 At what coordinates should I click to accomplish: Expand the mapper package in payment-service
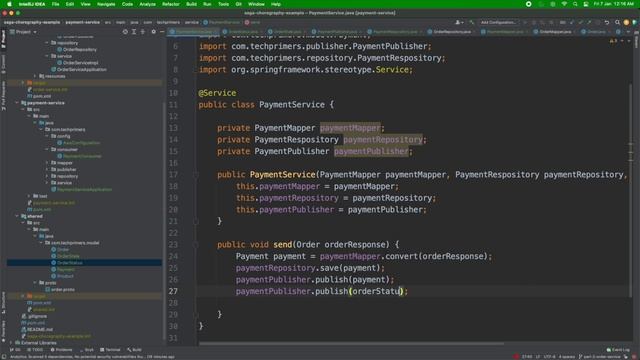(x=47, y=163)
